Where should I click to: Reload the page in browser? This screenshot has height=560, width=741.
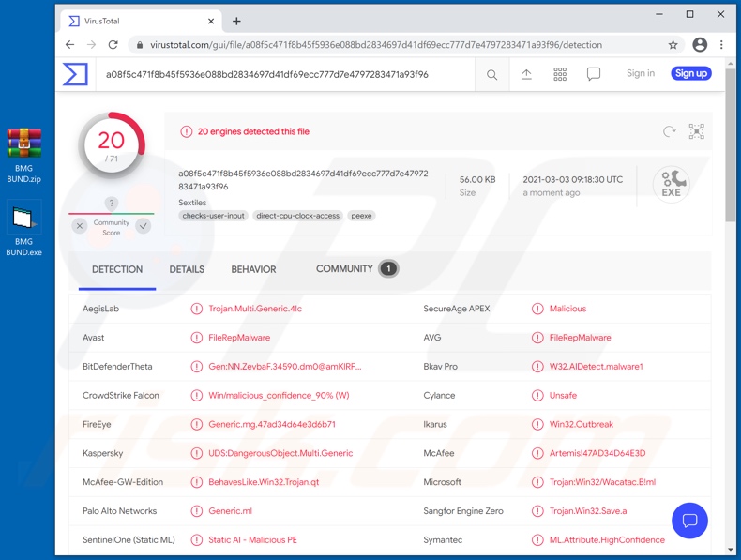coord(113,45)
